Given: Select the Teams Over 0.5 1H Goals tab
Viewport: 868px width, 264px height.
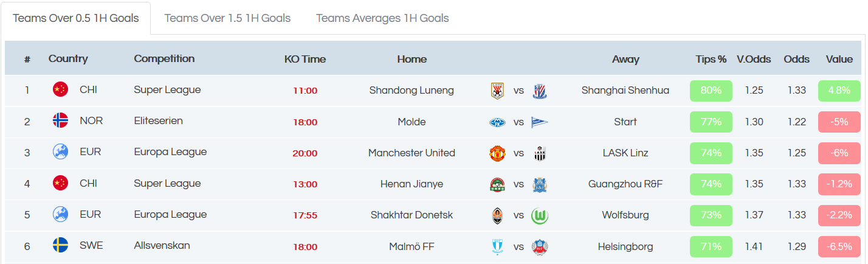Looking at the screenshot, I should [x=76, y=18].
